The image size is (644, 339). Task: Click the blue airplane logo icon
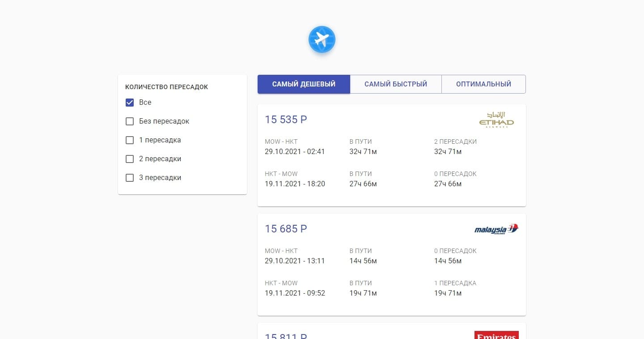click(x=322, y=39)
